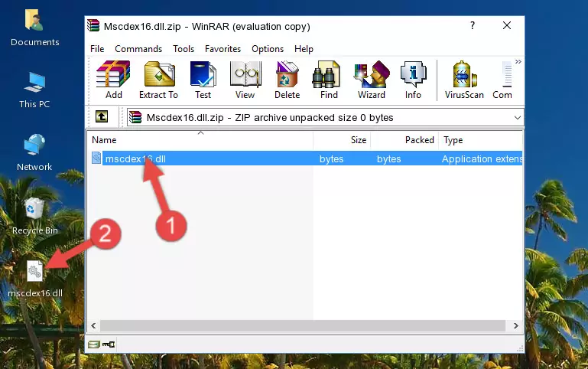Select mscdex16.dll row in archive list

coord(307,158)
